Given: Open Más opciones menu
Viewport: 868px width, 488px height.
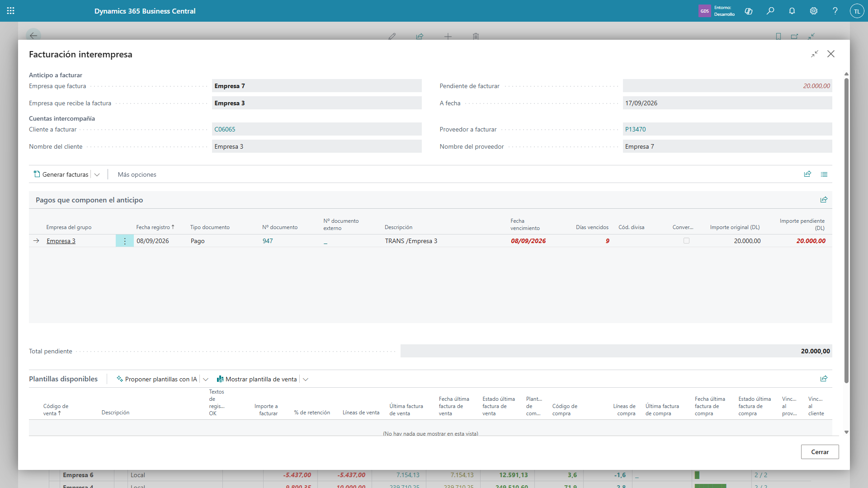Looking at the screenshot, I should coord(137,174).
